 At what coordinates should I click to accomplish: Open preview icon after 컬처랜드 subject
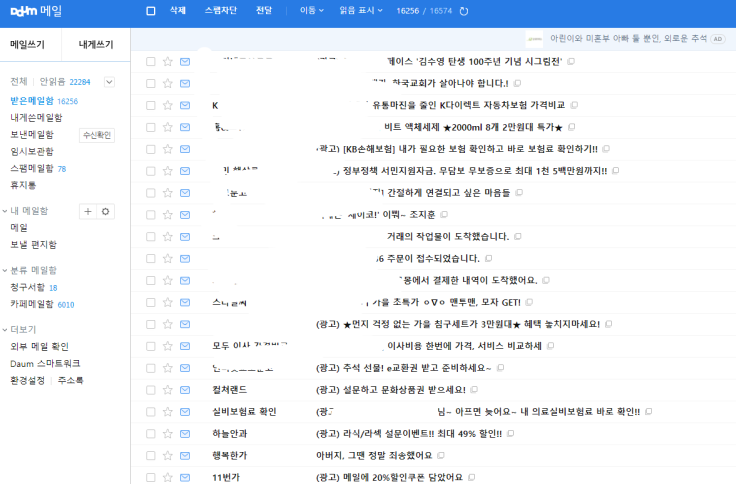[474, 390]
